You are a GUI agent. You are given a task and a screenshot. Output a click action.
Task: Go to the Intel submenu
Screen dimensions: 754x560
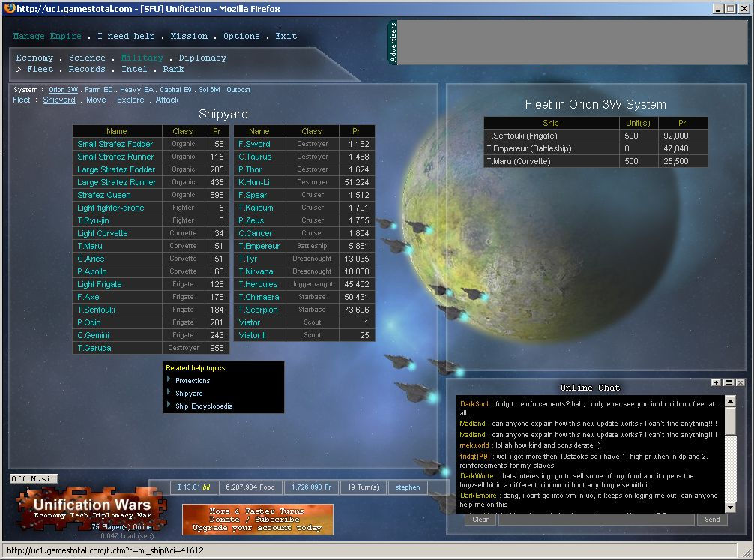point(134,69)
